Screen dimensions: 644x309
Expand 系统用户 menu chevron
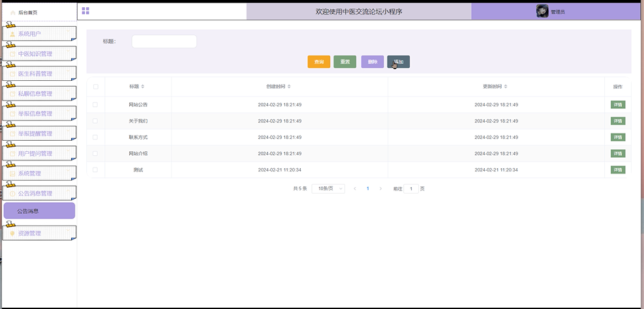pyautogui.click(x=68, y=31)
